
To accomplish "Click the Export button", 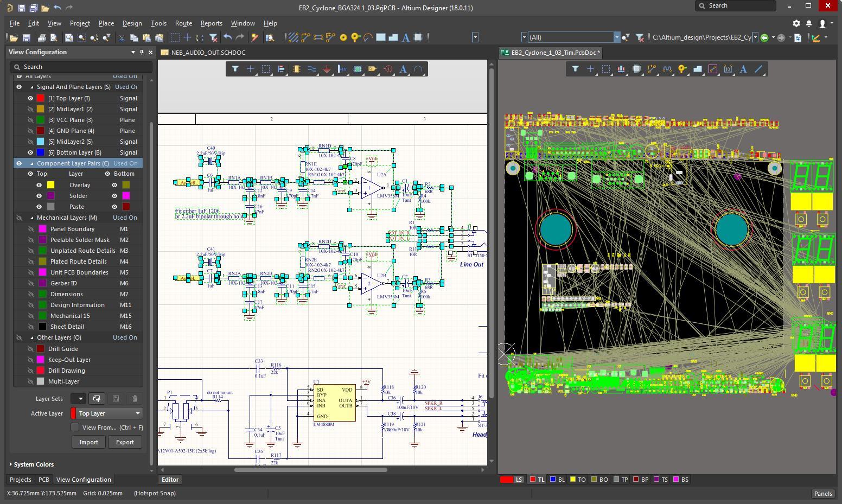I will [125, 442].
